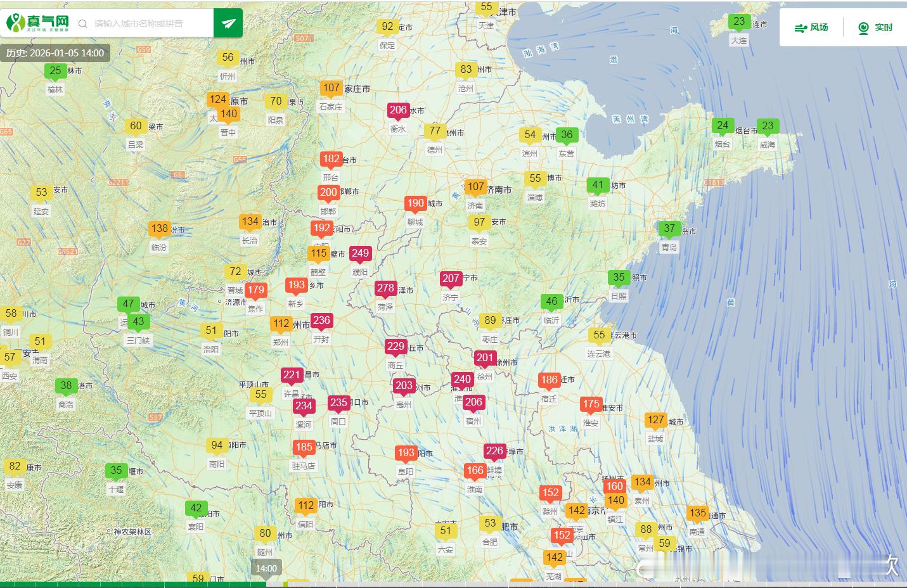The image size is (907, 588).
Task: Toggle the 风场 wind field layer
Action: coord(811,27)
